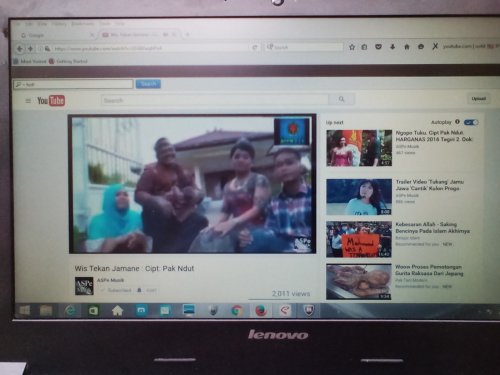Click the blue Search toolbar button
Screen dimensions: 500x375
pos(148,84)
